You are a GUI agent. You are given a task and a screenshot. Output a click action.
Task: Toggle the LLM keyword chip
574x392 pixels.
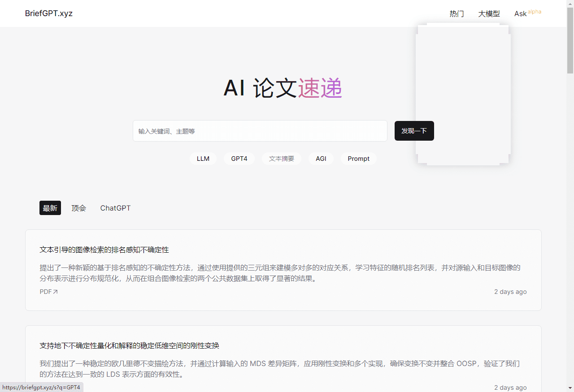click(203, 158)
